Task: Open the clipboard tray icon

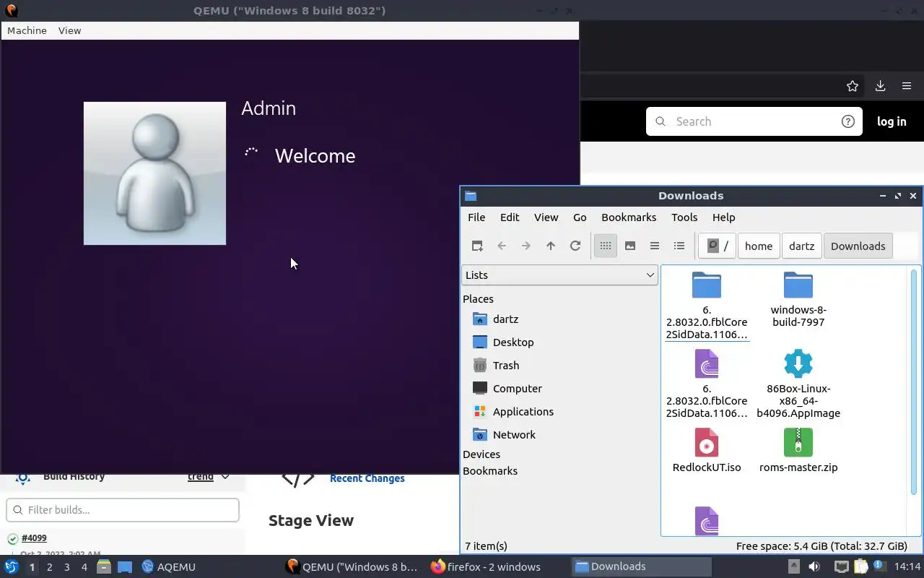Action: (860, 566)
